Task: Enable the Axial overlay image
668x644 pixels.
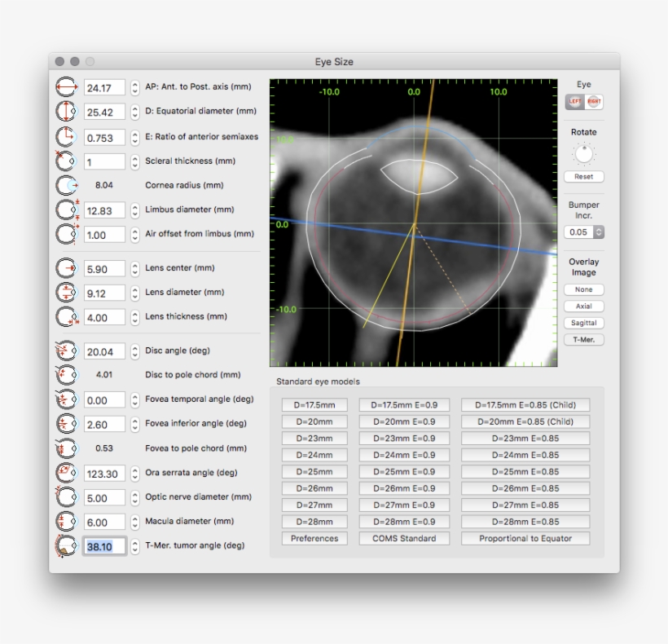Action: click(583, 306)
